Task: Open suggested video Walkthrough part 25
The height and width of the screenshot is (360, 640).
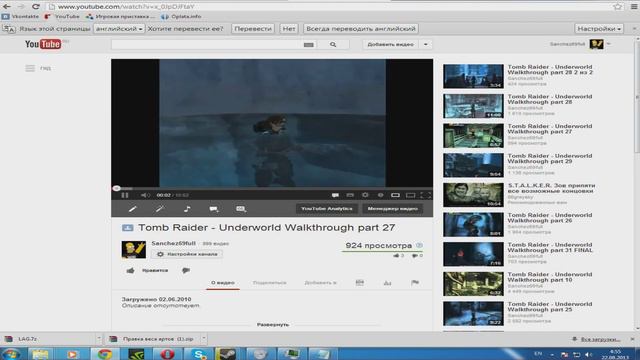Action: pos(518,313)
